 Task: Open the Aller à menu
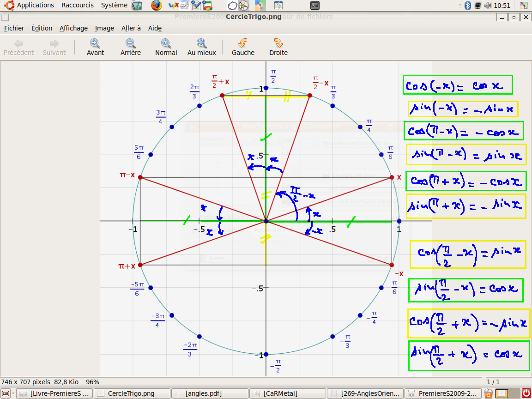click(x=131, y=28)
